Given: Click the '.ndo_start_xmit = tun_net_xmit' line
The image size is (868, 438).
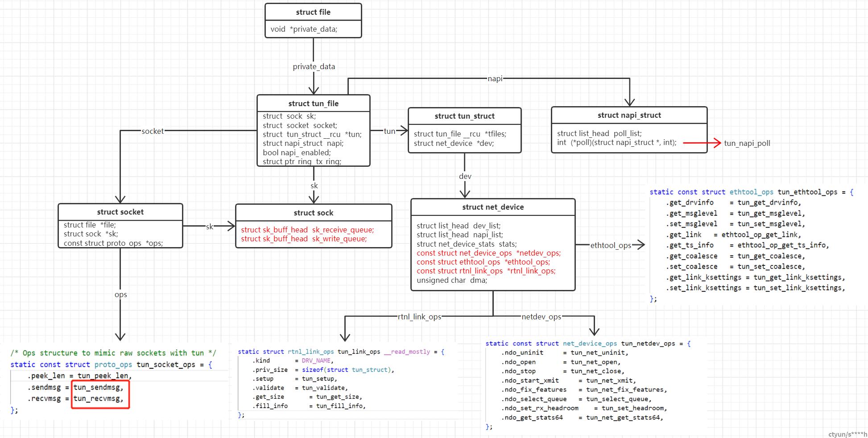Looking at the screenshot, I should tap(569, 380).
